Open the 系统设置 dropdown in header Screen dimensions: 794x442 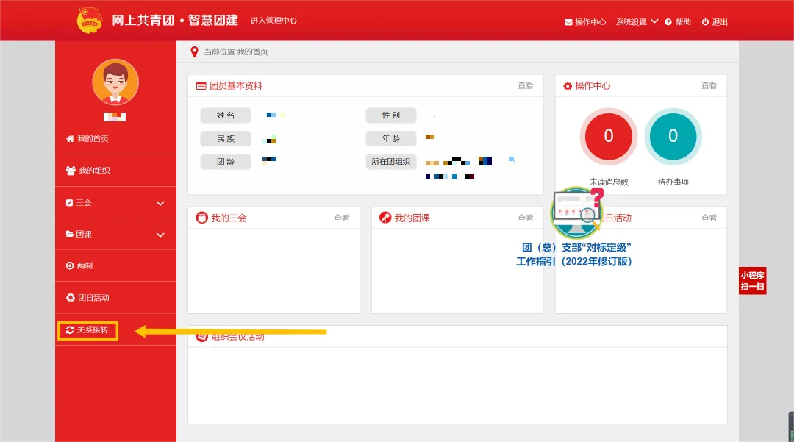tap(638, 21)
